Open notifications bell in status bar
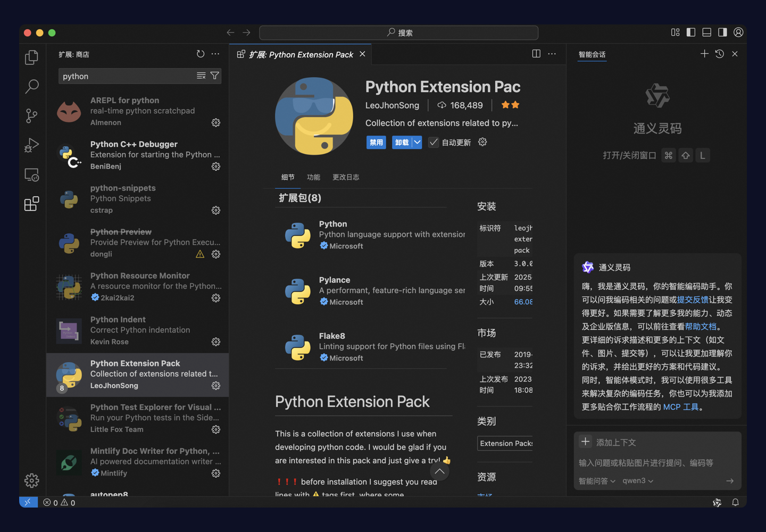The height and width of the screenshot is (532, 766). (735, 502)
